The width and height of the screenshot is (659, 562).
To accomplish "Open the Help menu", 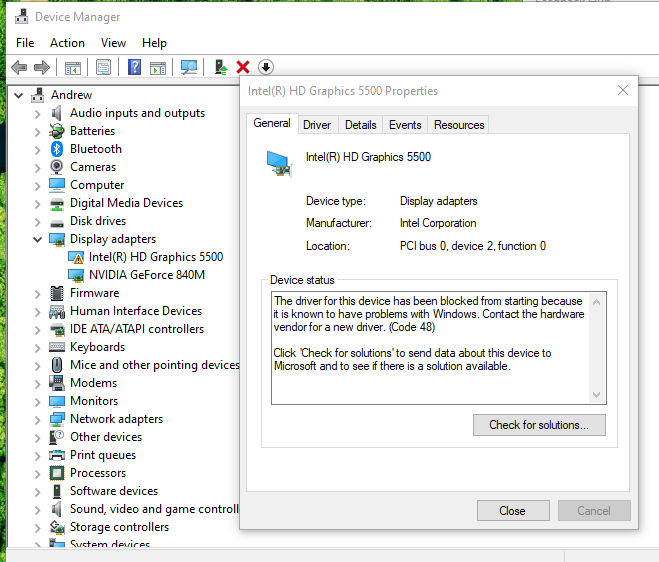I will tap(154, 43).
